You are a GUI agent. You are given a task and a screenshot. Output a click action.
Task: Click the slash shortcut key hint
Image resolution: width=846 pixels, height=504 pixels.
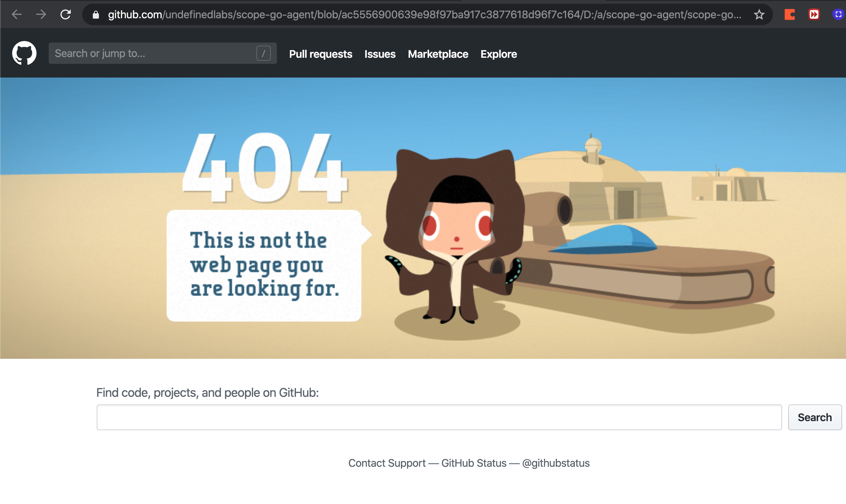tap(263, 53)
